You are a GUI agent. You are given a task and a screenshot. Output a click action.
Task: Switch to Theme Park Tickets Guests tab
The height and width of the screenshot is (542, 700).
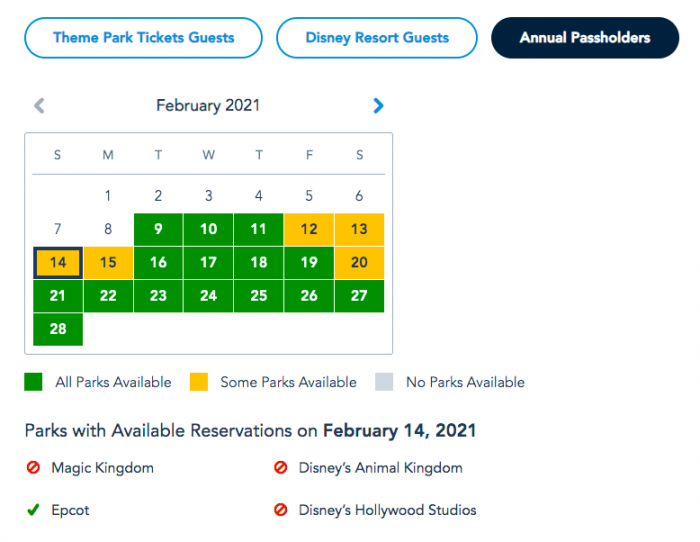[143, 38]
